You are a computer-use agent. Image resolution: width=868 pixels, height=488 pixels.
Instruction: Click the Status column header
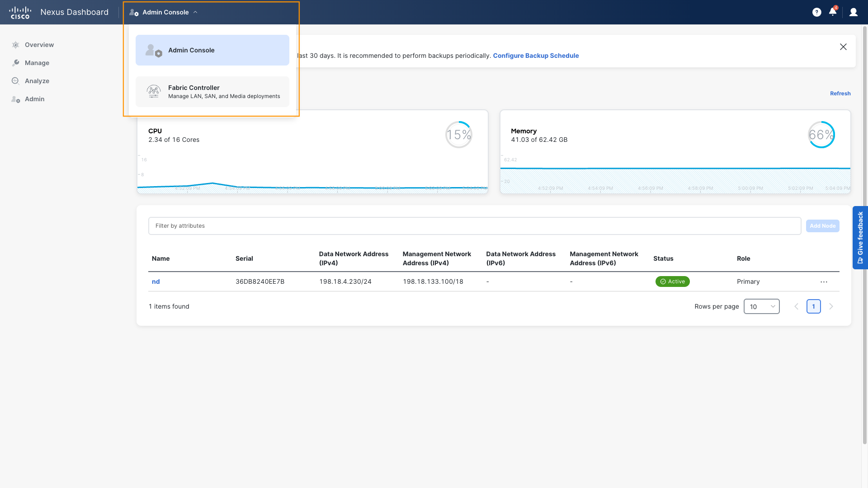(x=663, y=258)
